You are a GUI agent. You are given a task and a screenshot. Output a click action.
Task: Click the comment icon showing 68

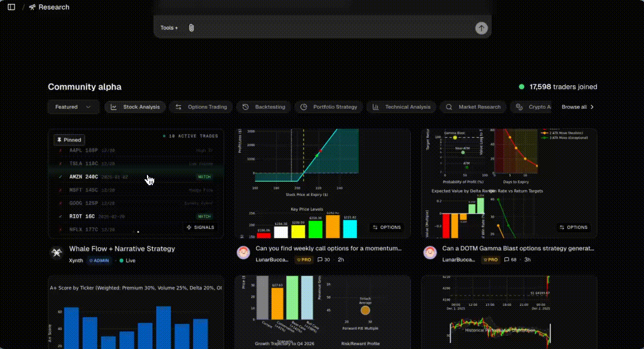pyautogui.click(x=506, y=260)
